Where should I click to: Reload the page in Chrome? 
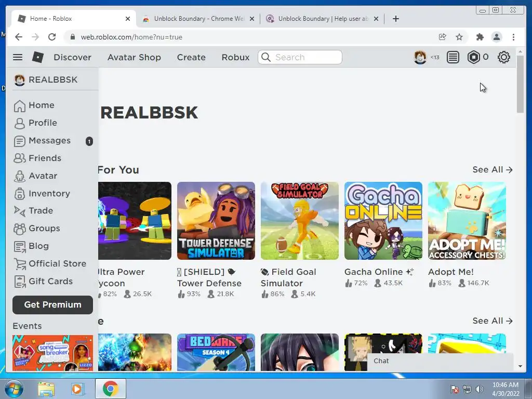(x=52, y=37)
